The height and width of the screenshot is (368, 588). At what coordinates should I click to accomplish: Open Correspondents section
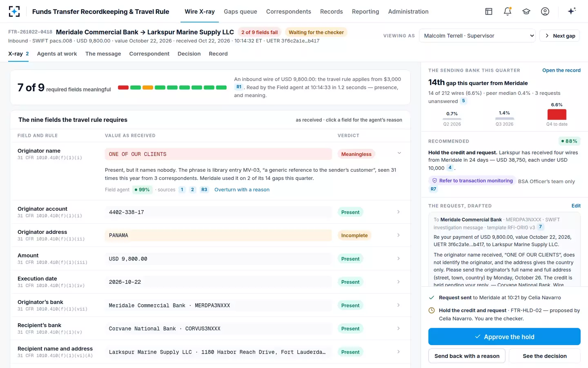tap(288, 11)
